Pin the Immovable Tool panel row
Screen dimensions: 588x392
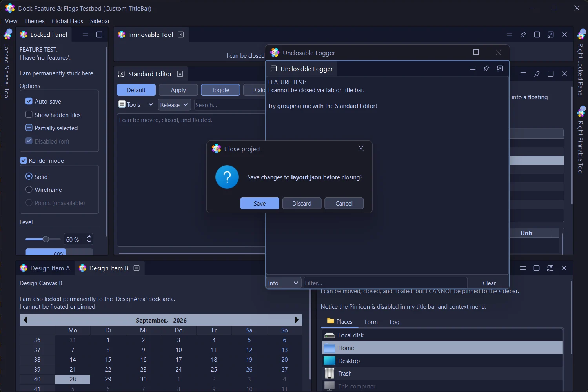tap(523, 35)
